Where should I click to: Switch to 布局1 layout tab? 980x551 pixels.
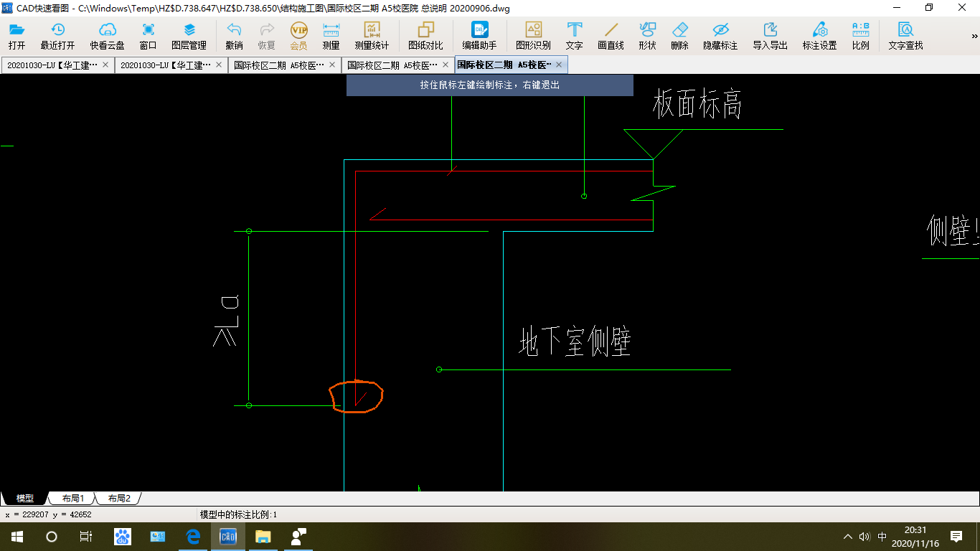coord(72,498)
